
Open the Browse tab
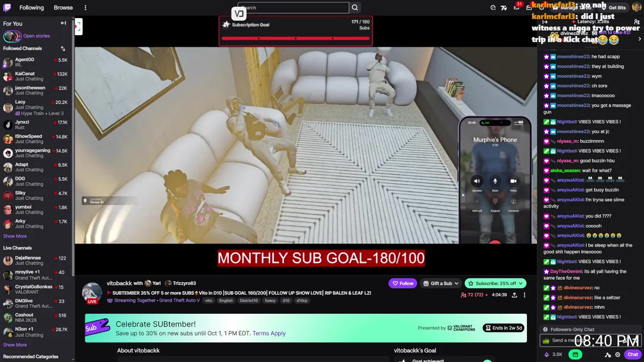click(63, 8)
